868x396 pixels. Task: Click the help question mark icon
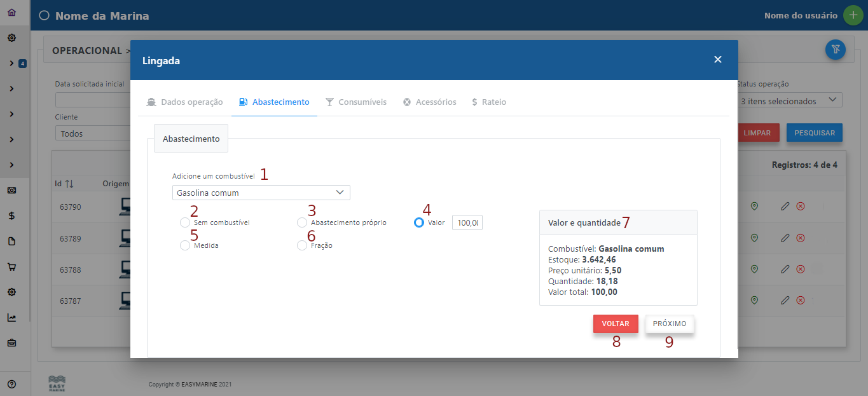coord(11,384)
